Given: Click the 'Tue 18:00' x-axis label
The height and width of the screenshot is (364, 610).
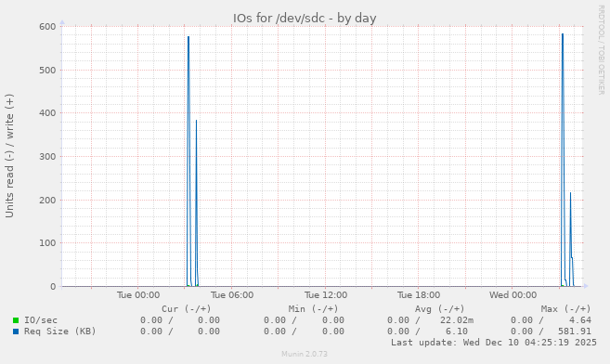Looking at the screenshot, I should [419, 295].
